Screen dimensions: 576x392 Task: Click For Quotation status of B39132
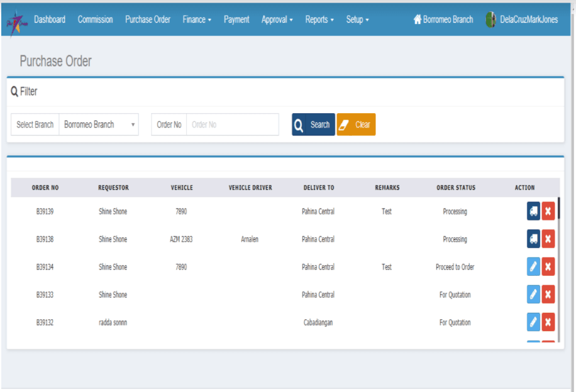tap(455, 323)
